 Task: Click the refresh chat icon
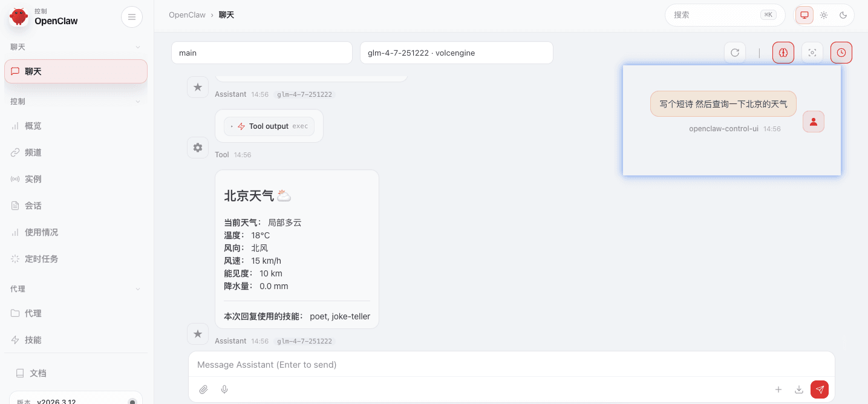click(735, 53)
